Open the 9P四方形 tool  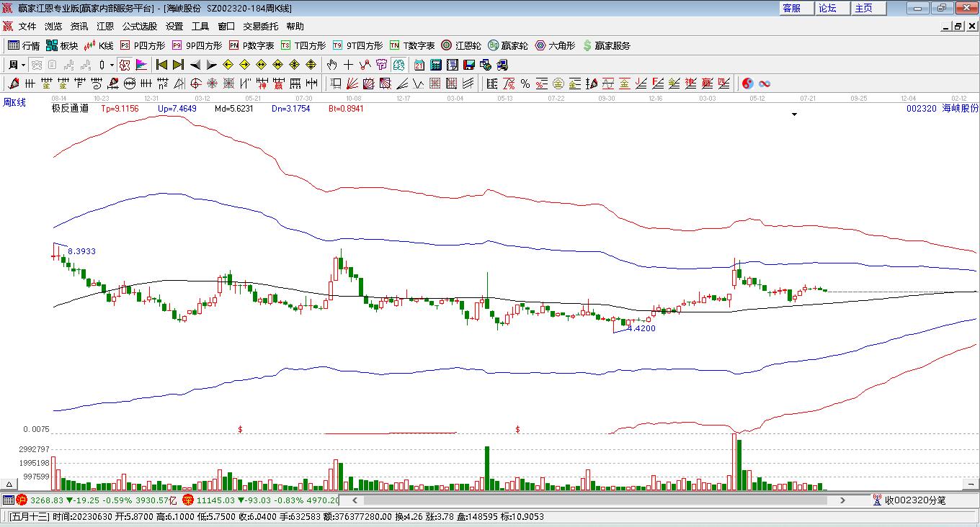click(x=197, y=45)
